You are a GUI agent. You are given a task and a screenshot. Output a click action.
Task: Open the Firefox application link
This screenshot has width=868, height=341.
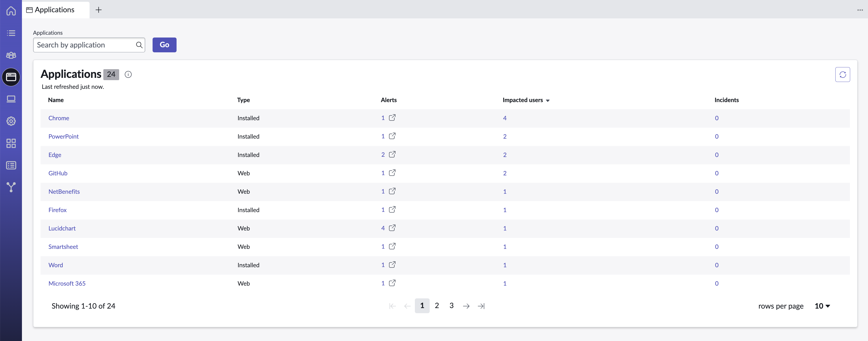tap(57, 210)
